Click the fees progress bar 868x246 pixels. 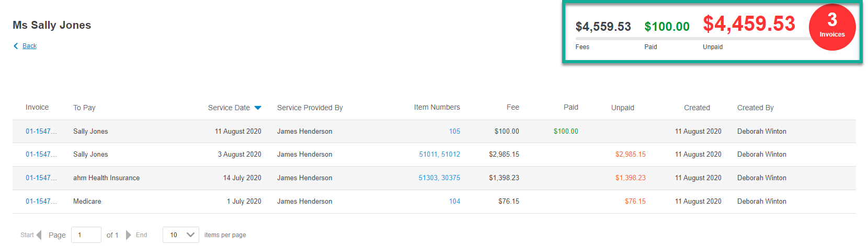693,39
